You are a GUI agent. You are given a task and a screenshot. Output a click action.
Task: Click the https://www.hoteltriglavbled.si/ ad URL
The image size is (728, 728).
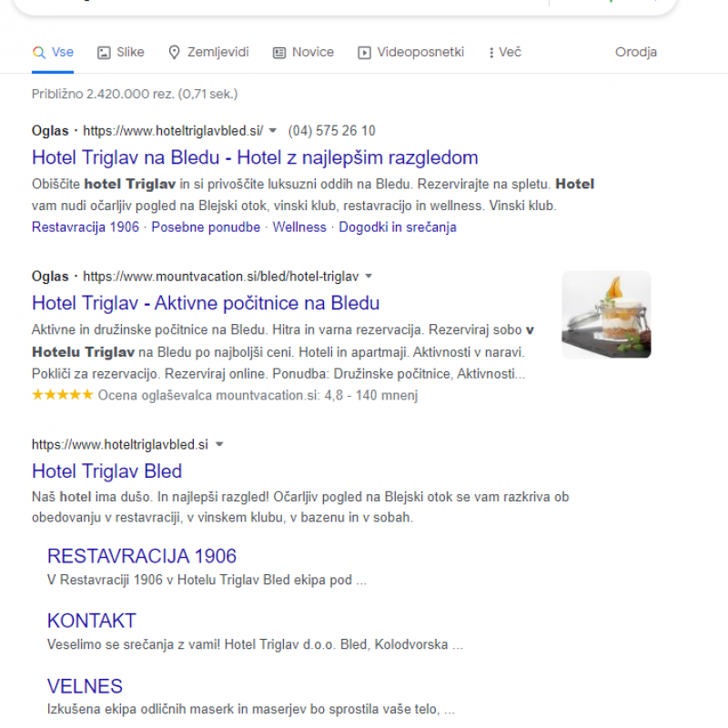(x=173, y=130)
